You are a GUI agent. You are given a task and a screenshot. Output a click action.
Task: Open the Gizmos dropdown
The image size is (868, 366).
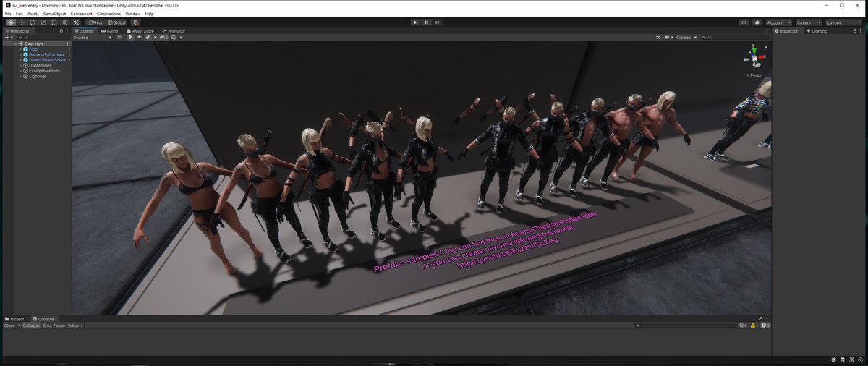(686, 38)
